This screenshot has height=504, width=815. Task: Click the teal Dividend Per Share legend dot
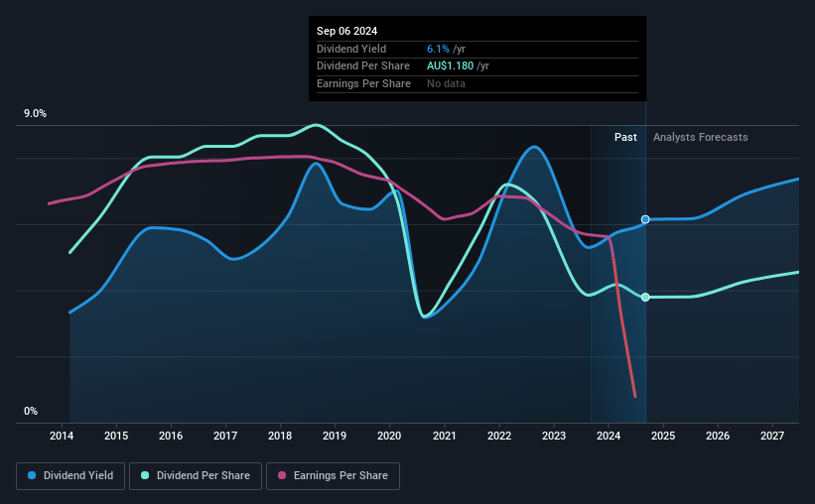point(145,475)
